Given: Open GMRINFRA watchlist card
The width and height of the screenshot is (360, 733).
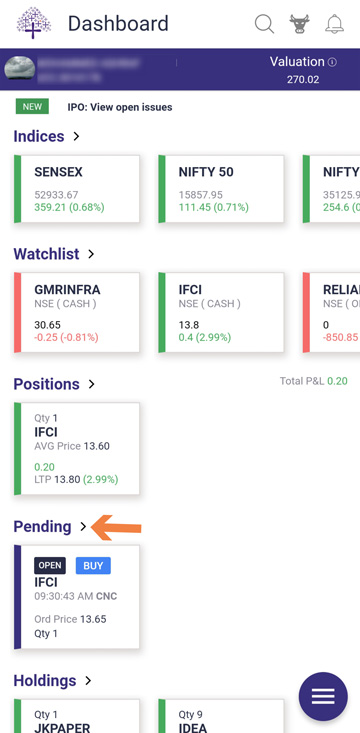Looking at the screenshot, I should tap(77, 312).
